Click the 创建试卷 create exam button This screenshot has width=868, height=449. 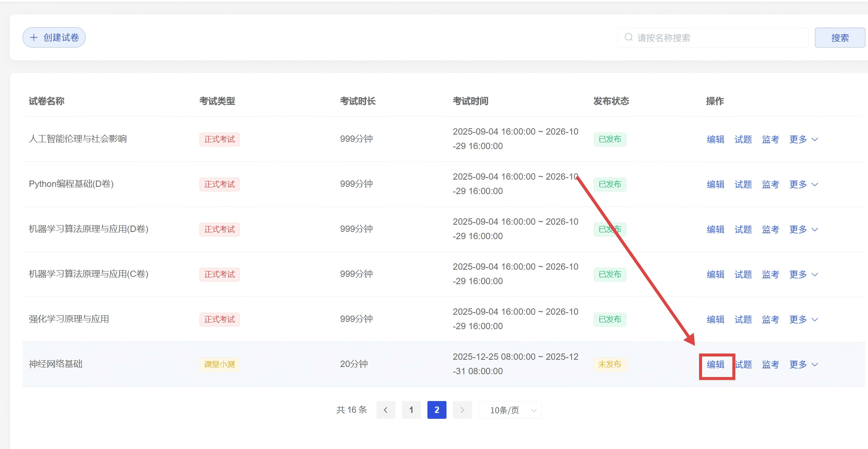tap(54, 38)
